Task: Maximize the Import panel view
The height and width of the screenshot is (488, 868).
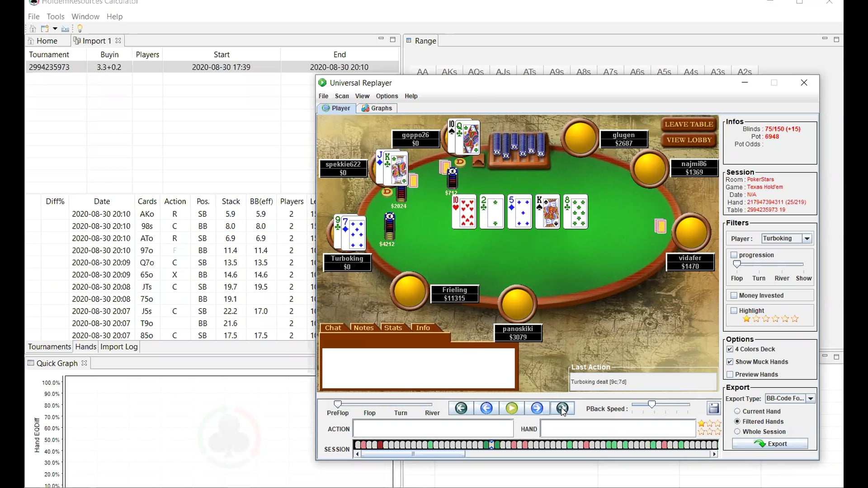Action: pos(393,39)
